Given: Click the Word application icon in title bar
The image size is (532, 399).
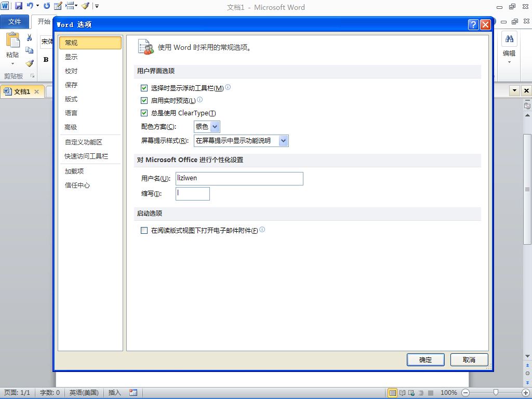Looking at the screenshot, I should click(x=5, y=6).
